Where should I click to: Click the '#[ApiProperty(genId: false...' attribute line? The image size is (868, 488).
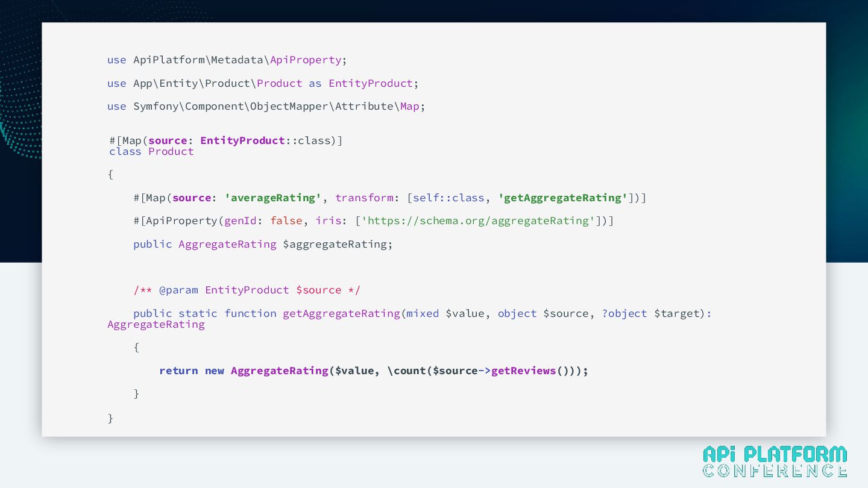click(x=373, y=221)
